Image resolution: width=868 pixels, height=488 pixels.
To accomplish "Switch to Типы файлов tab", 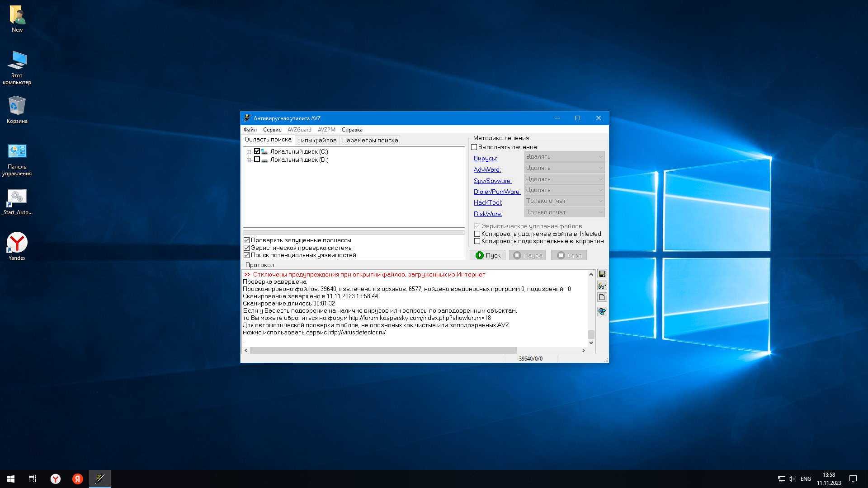I will pyautogui.click(x=316, y=140).
